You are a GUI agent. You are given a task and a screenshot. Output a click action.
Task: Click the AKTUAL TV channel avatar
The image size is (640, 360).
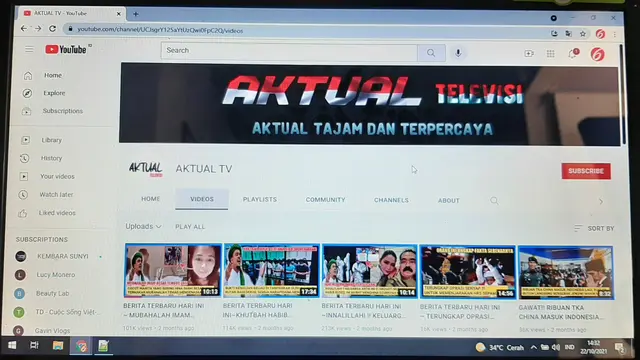click(146, 169)
